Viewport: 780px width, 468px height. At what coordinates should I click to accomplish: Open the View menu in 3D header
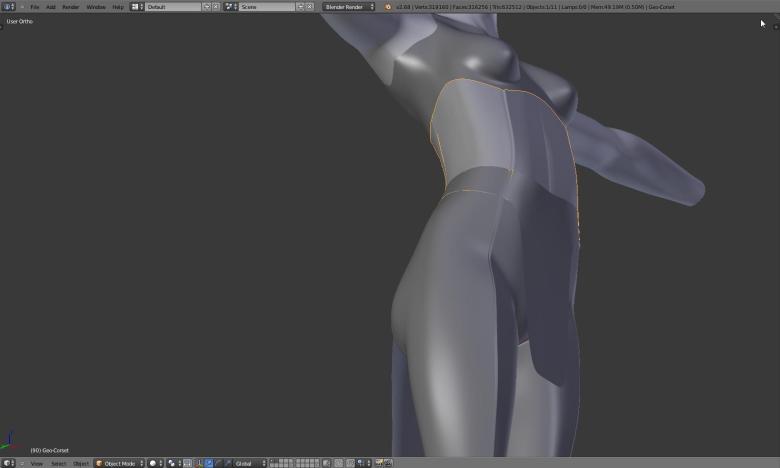(36, 463)
